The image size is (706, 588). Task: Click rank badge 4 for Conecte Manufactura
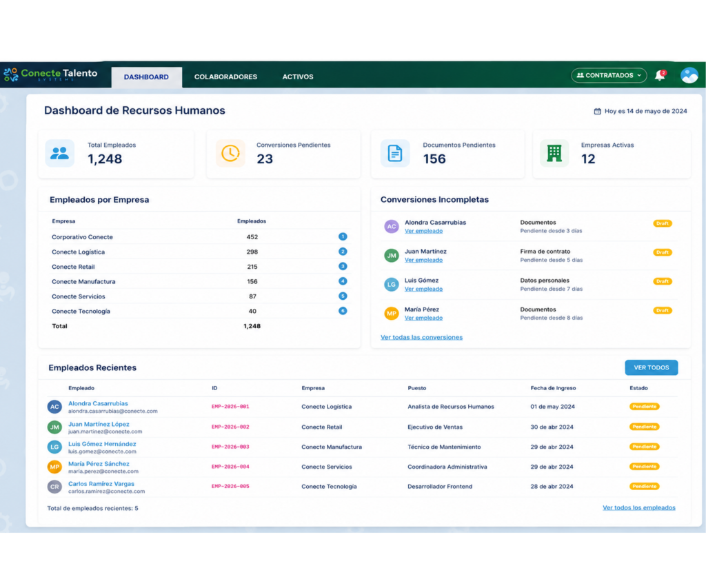343,281
